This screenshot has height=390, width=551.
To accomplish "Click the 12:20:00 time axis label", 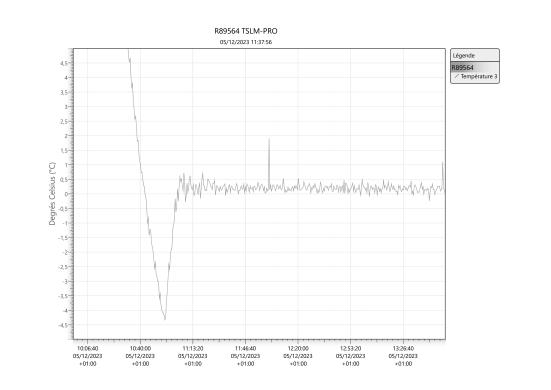I will click(x=298, y=349).
